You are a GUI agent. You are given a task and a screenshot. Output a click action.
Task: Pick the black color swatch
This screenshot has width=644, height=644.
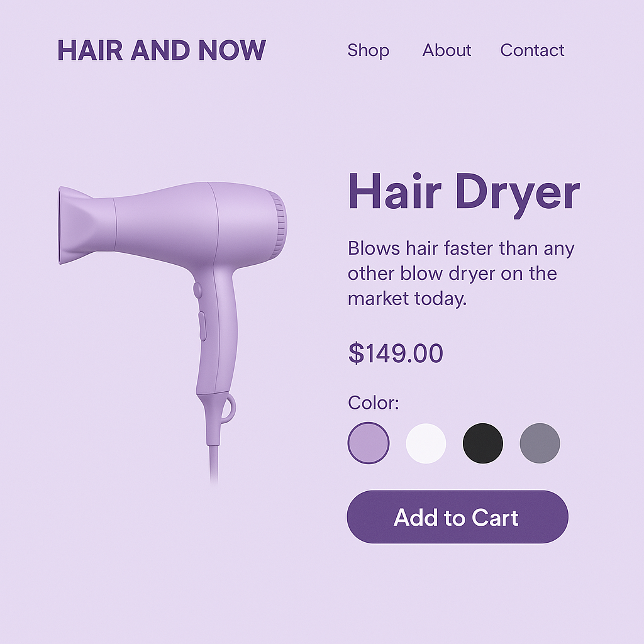(x=483, y=443)
